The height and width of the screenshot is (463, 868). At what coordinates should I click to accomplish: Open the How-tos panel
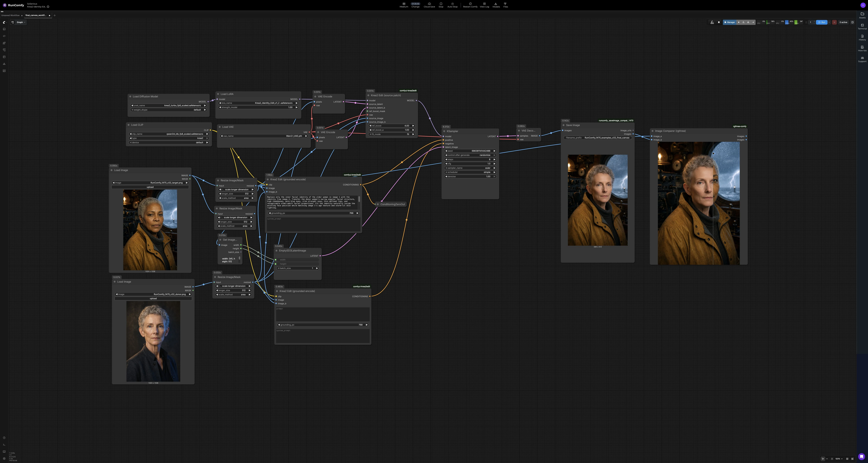(x=862, y=48)
